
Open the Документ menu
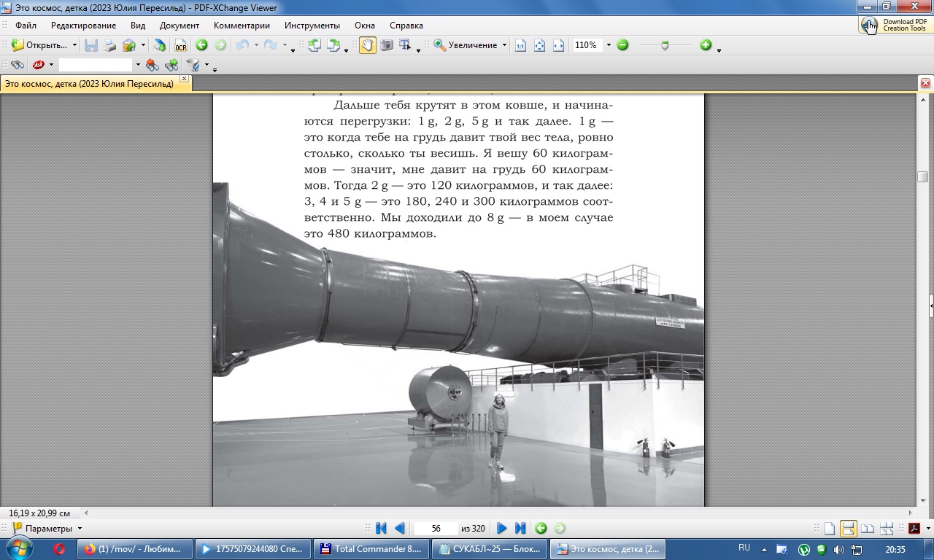180,26
